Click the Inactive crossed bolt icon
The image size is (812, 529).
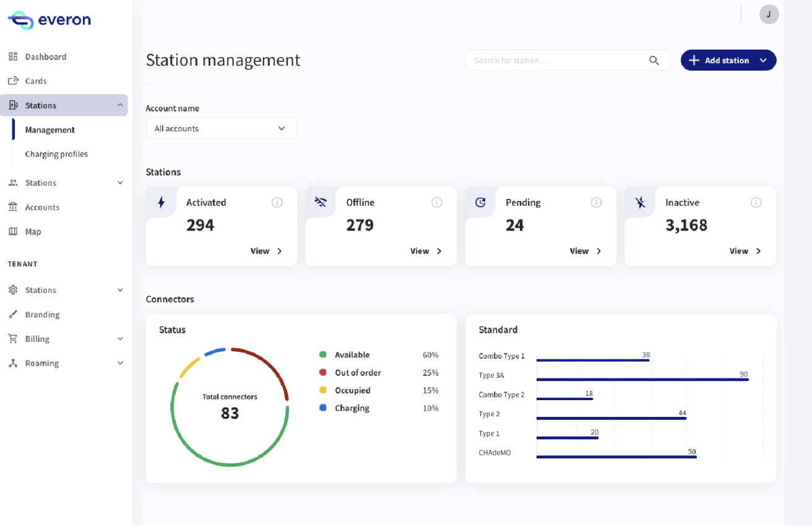click(x=640, y=202)
